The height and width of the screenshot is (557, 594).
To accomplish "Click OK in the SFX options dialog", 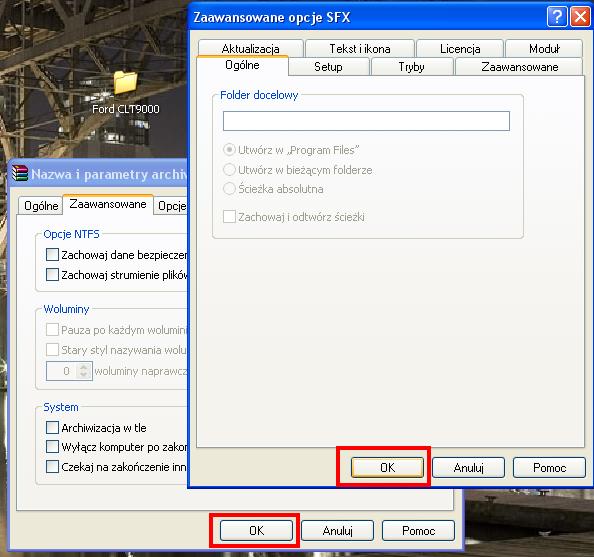I will (x=387, y=468).
